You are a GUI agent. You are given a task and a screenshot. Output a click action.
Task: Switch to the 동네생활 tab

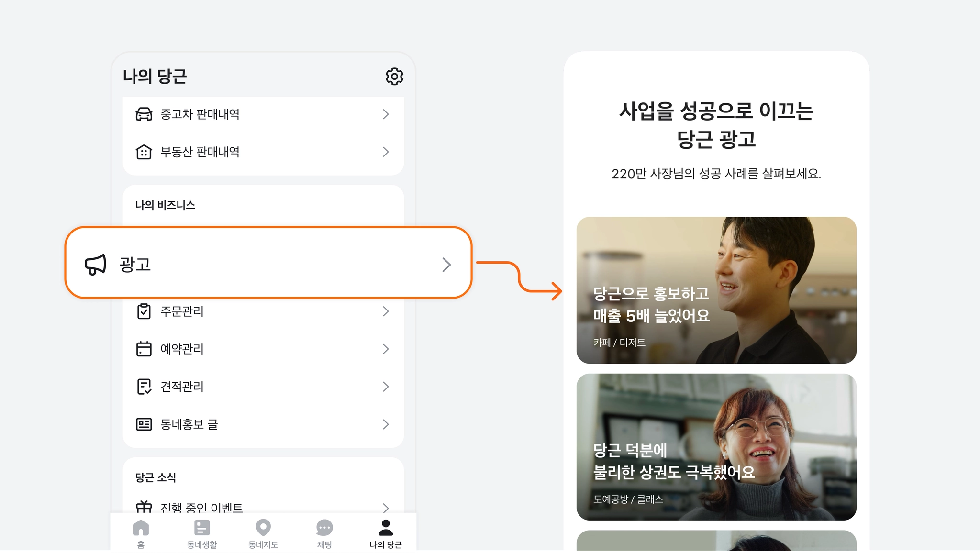coord(202,534)
